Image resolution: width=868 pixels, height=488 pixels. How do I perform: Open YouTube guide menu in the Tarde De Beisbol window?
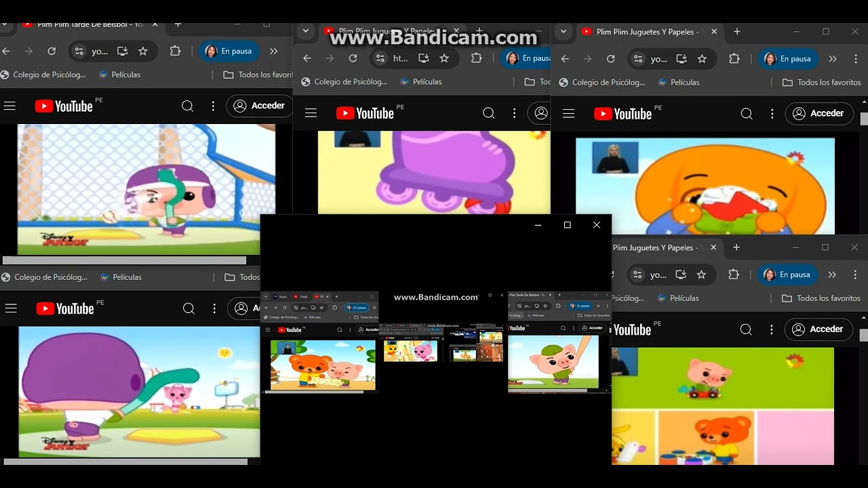click(x=9, y=106)
